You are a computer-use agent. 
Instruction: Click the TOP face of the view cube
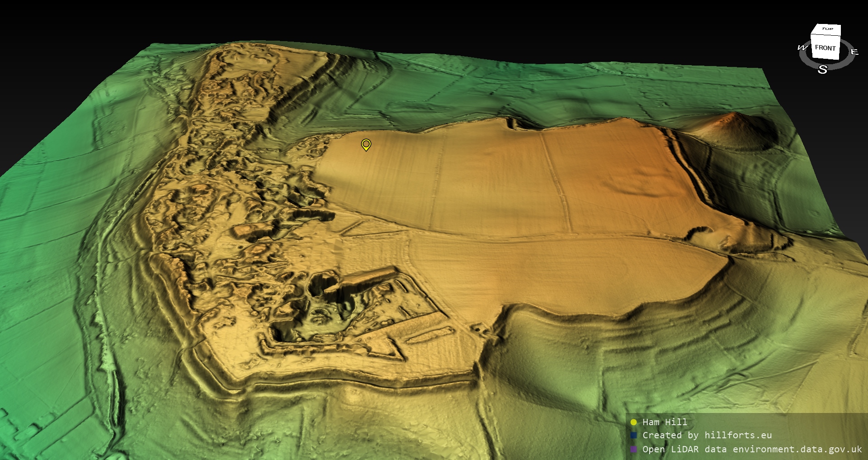(x=827, y=29)
